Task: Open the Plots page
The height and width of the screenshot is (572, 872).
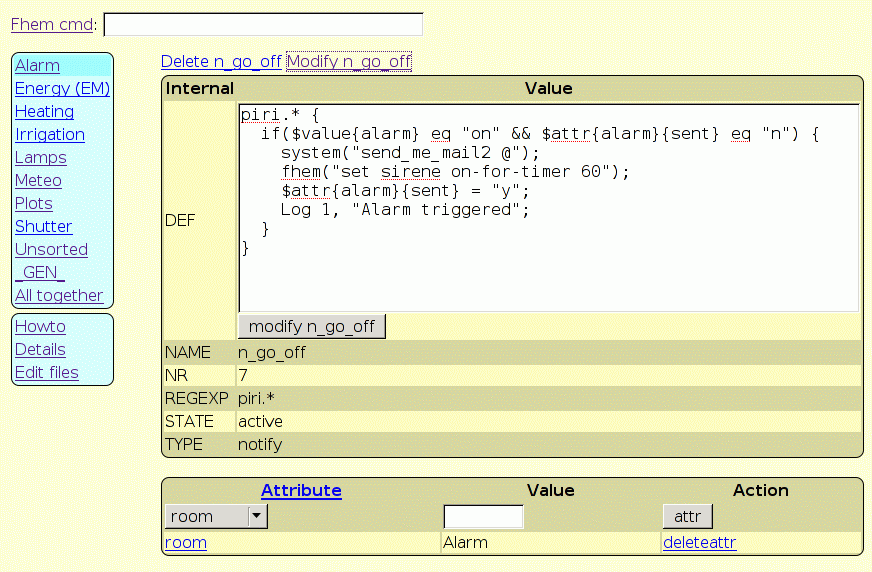Action: point(33,203)
